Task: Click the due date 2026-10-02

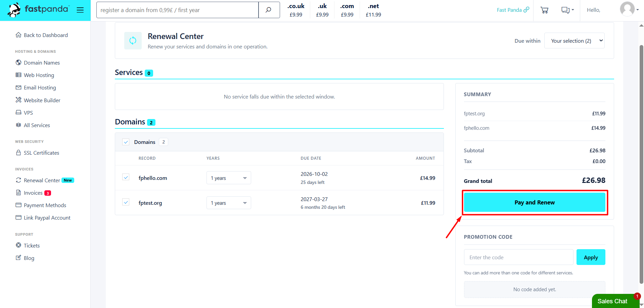Action: [x=314, y=174]
